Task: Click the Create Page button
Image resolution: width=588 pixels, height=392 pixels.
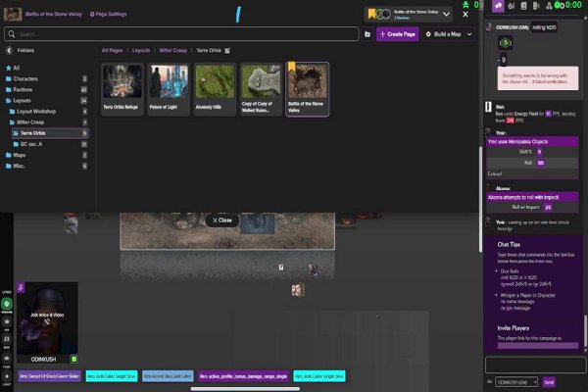Action: (398, 33)
